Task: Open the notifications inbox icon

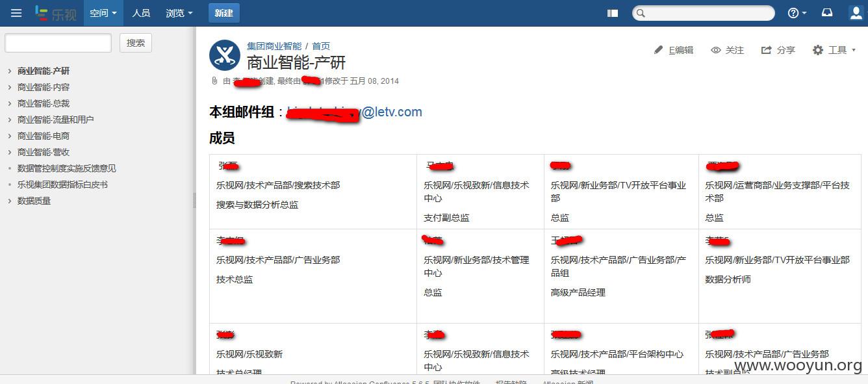Action: coord(827,13)
